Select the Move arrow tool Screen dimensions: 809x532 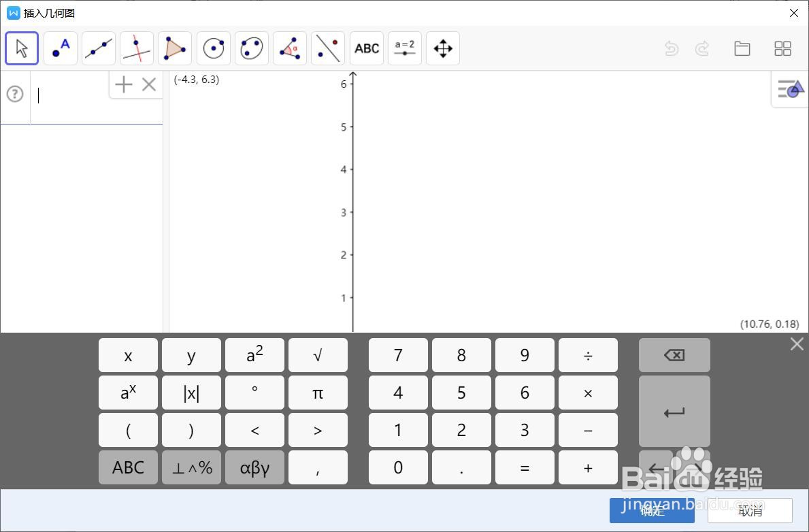[x=22, y=48]
